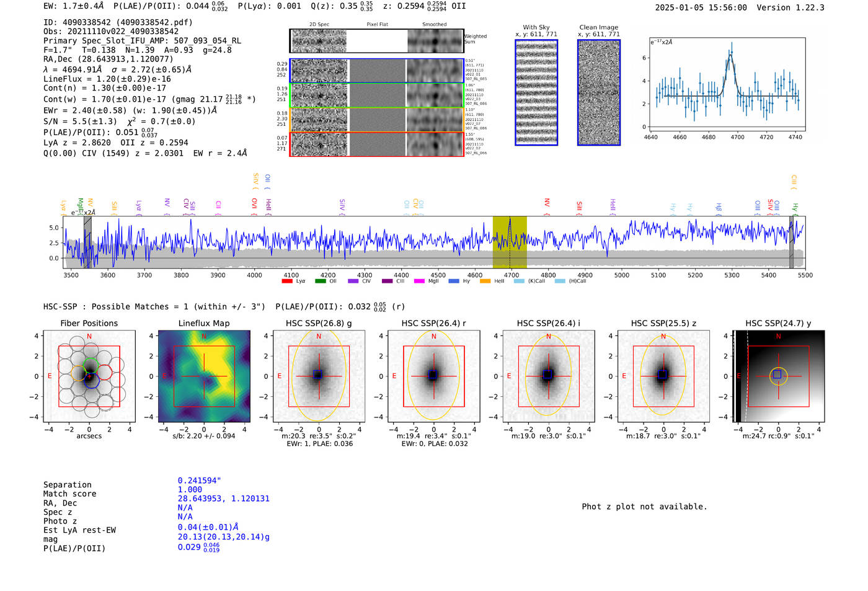Click the red-bordered 2D fiber spectrum row

point(376,144)
